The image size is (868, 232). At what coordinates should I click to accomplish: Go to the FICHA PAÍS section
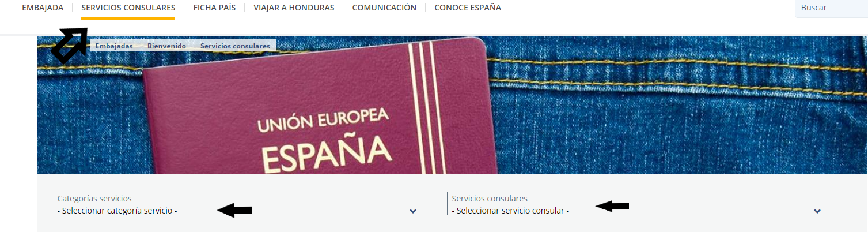(214, 8)
